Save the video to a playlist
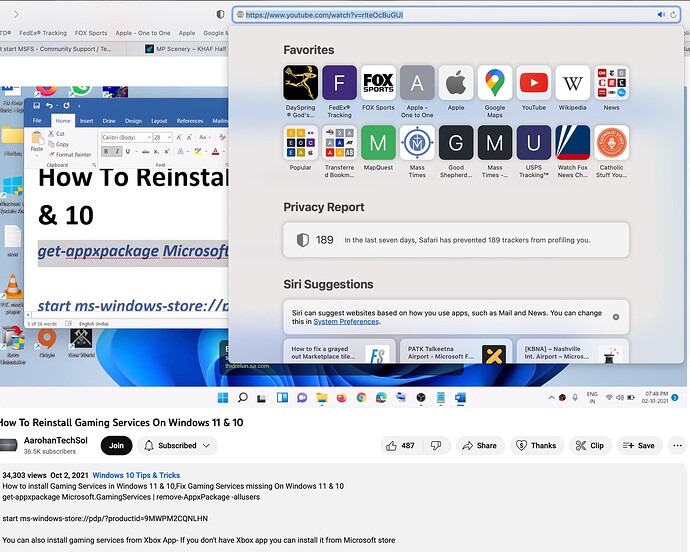Screen dimensions: 690x552 tap(639, 445)
